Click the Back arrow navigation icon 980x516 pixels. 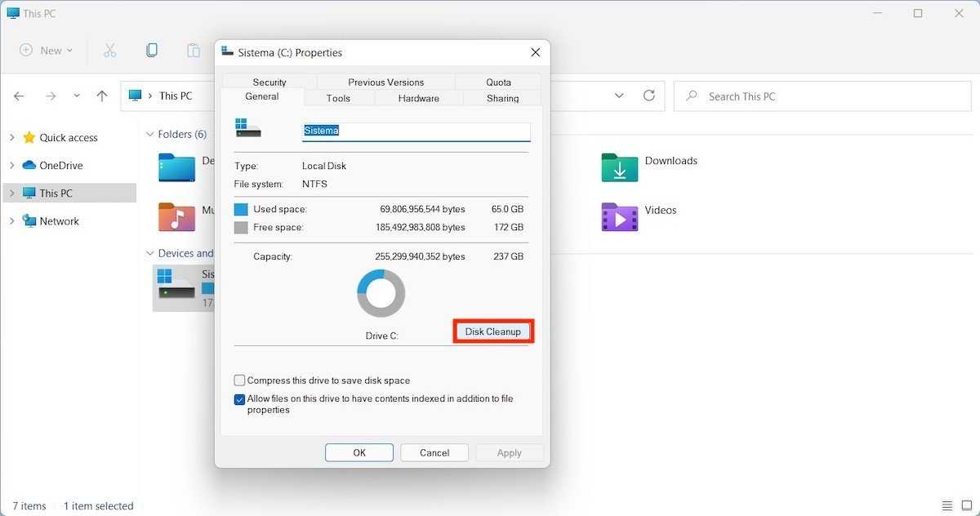point(20,96)
